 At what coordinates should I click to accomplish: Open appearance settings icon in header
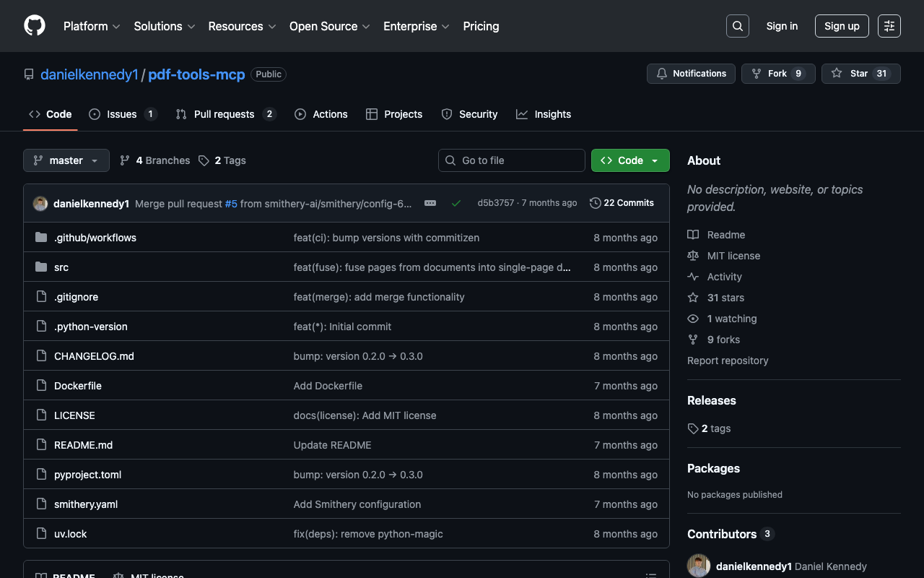coord(889,26)
